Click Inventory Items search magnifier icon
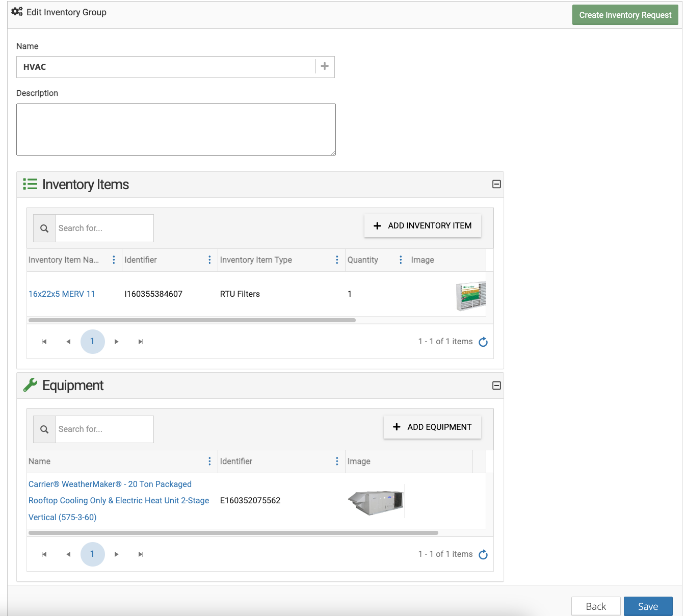686x616 pixels. point(44,228)
